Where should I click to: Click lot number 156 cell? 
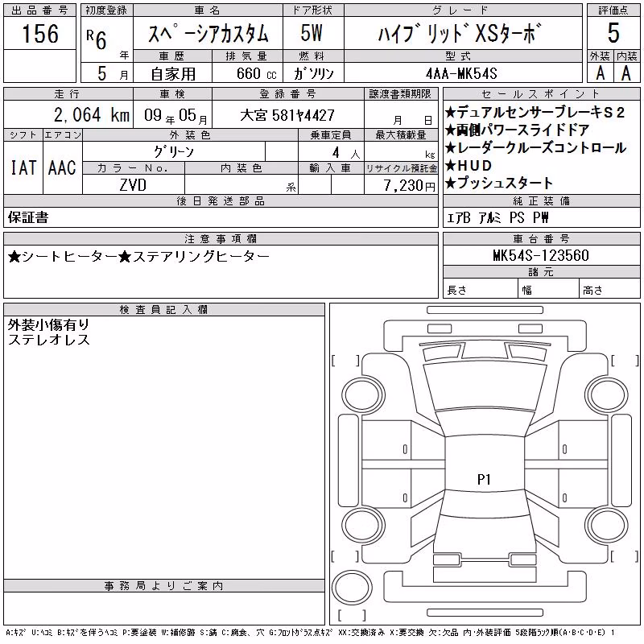[39, 33]
